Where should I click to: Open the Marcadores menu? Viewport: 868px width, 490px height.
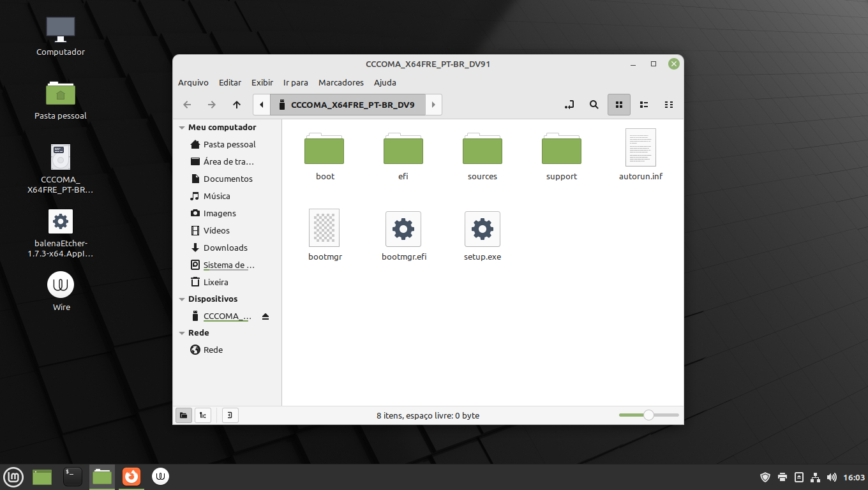pyautogui.click(x=341, y=82)
